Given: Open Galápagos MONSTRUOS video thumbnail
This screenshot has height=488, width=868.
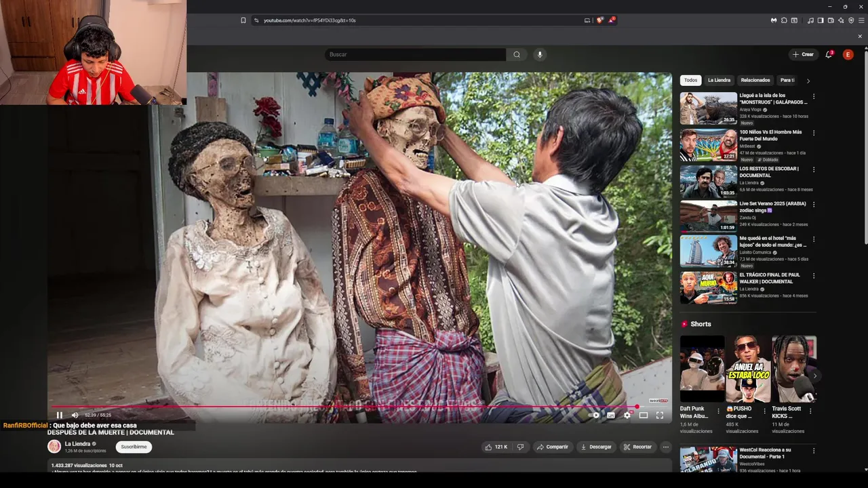Looking at the screenshot, I should pos(709,108).
